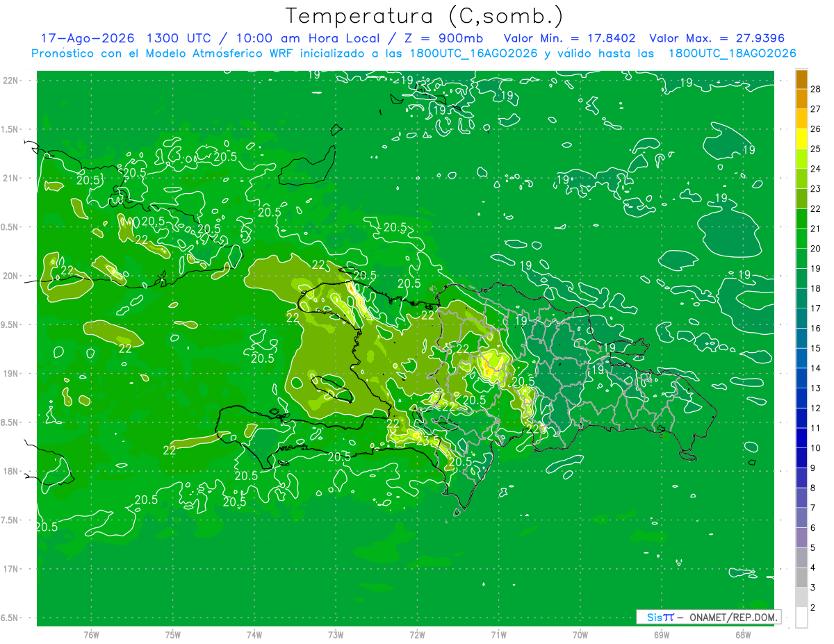The height and width of the screenshot is (644, 834).
Task: Click legend value "28" on the color scale
Action: click(x=816, y=89)
